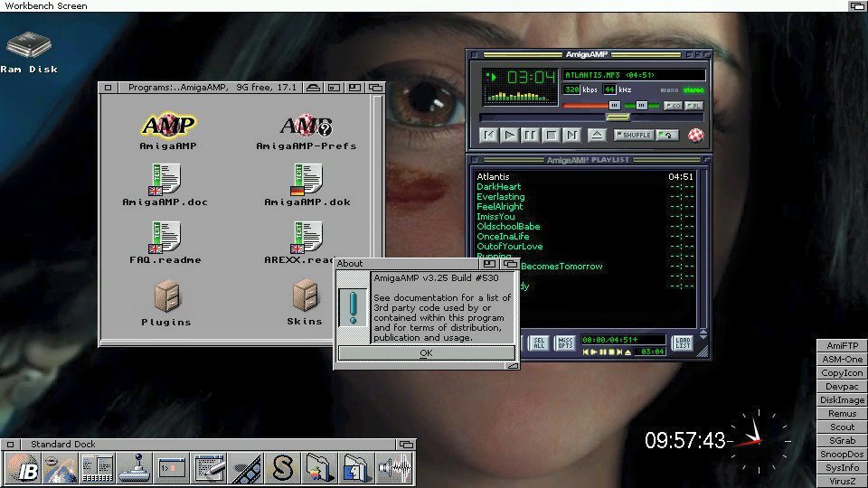Click the 03:04 time display
Image resolution: width=868 pixels, height=488 pixels.
pos(531,78)
